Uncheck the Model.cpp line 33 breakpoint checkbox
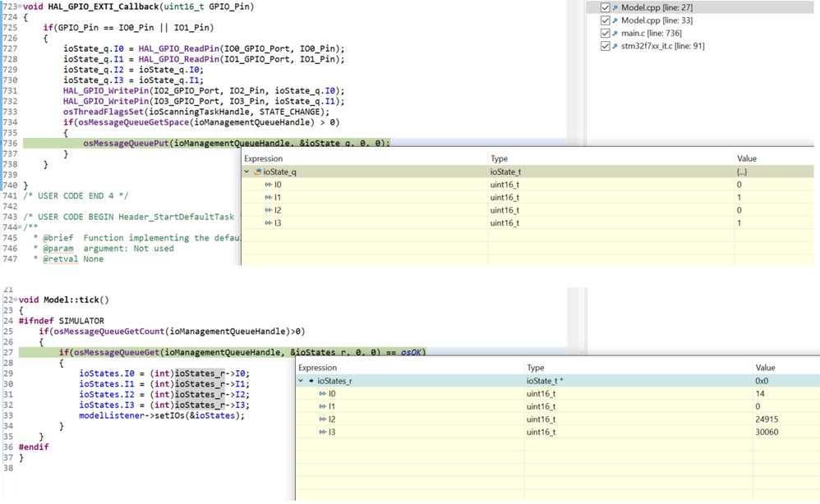 tap(605, 21)
